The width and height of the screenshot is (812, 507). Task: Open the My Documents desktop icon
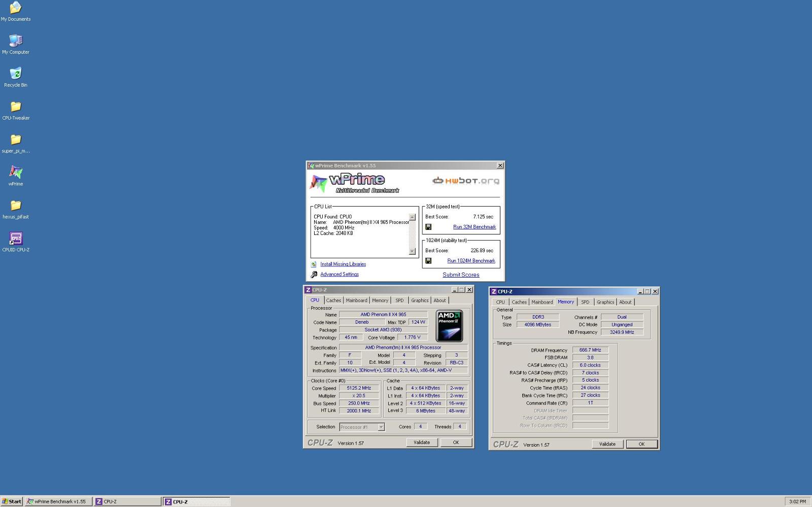click(16, 8)
